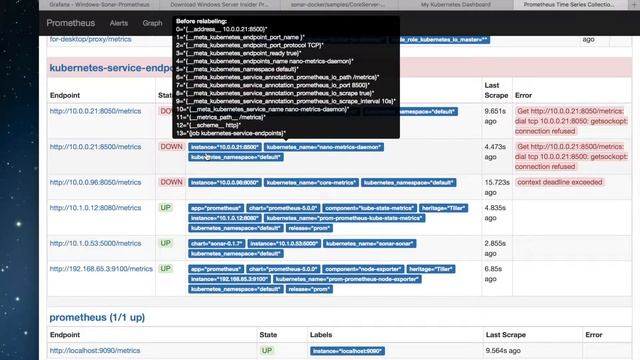Click label kubernetes_name="nano-metrics-daemon"

[324, 147]
